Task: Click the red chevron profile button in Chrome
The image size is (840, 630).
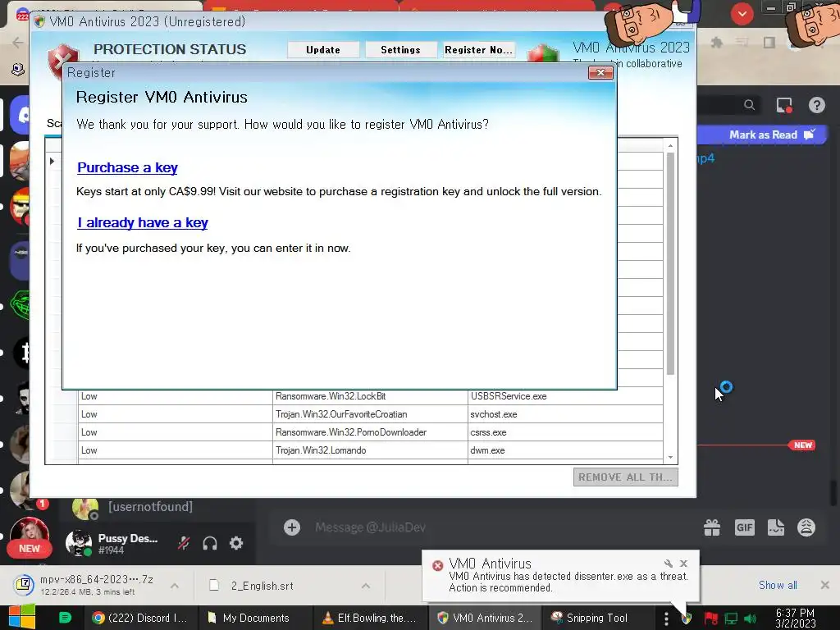Action: click(742, 14)
